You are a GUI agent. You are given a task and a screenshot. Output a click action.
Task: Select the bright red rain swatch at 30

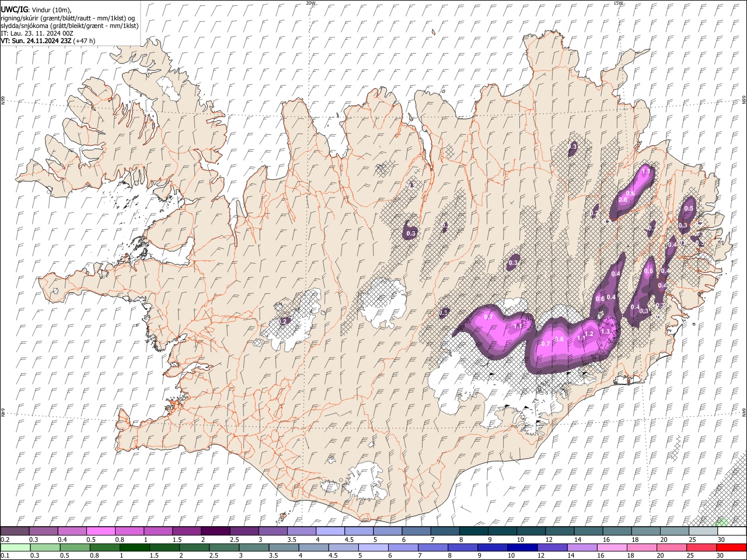pos(732,547)
